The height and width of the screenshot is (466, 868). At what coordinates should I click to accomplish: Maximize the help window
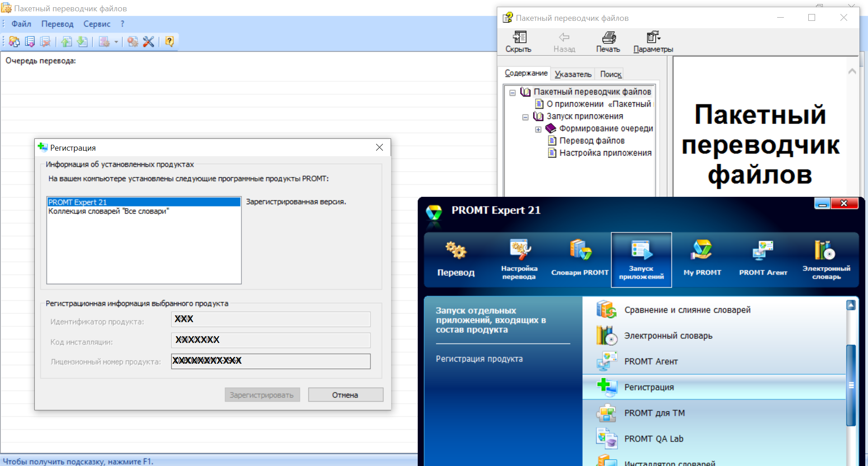point(811,18)
